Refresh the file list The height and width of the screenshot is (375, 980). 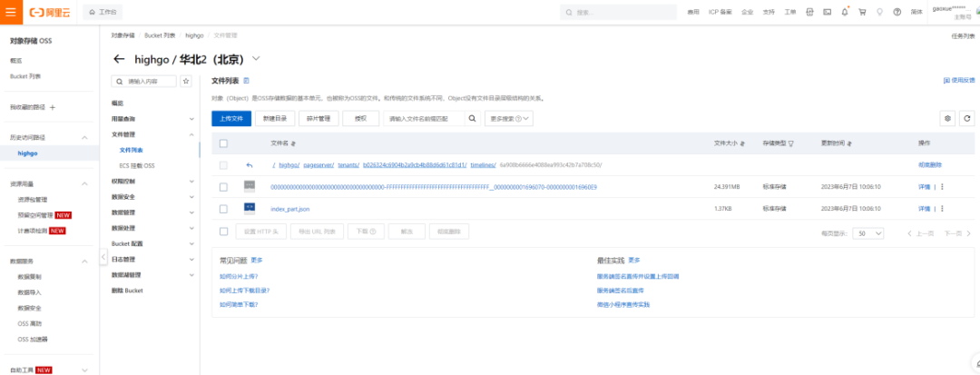click(967, 119)
